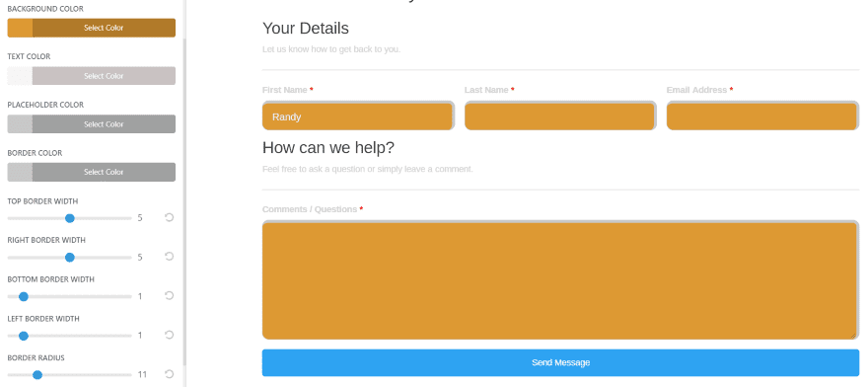Click the Send Message button

561,362
